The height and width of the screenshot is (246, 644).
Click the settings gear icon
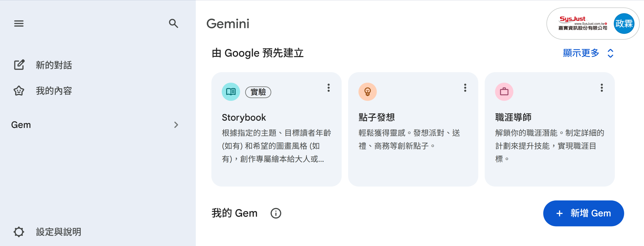pos(19,232)
